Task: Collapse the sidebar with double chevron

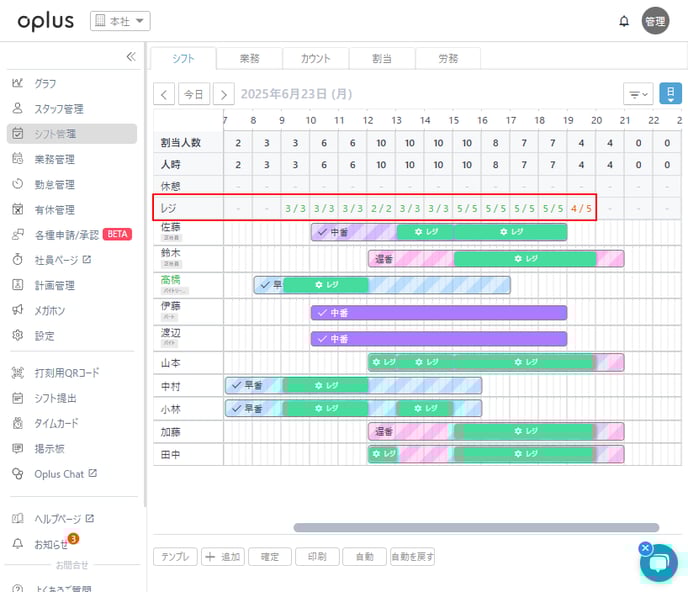Action: coord(130,57)
